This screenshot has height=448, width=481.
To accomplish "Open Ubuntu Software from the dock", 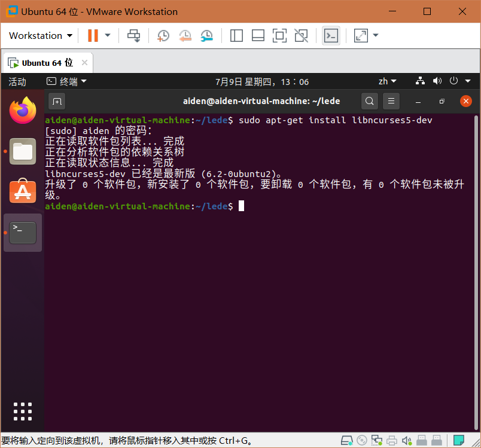I will pos(22,192).
